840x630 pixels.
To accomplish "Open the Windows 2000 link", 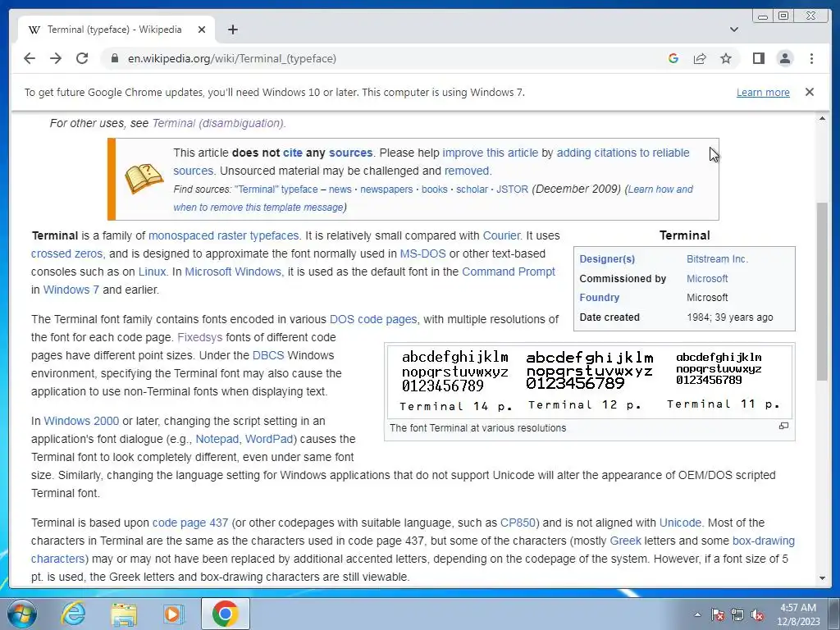I will pyautogui.click(x=81, y=421).
